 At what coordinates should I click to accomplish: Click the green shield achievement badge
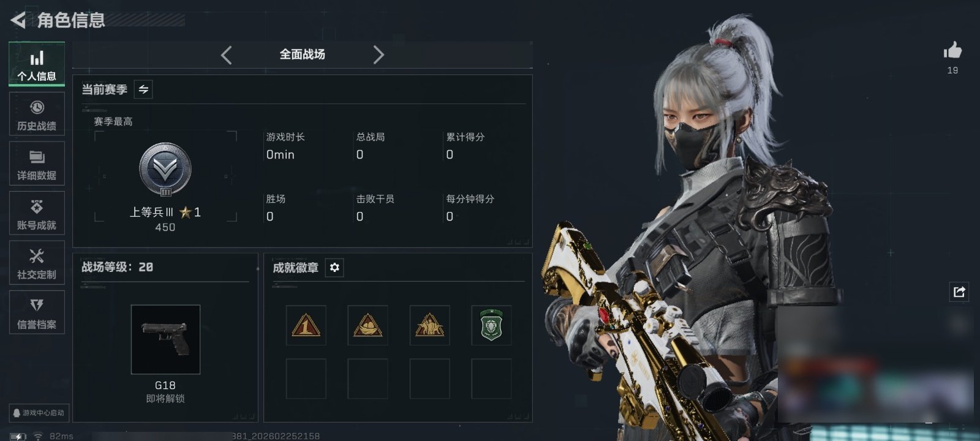coord(491,325)
